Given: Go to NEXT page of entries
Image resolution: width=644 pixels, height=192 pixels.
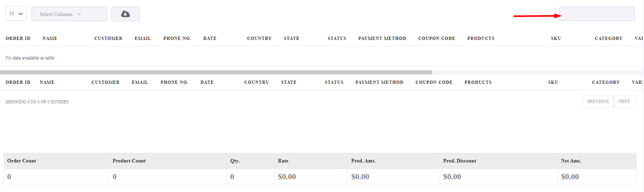Looking at the screenshot, I should [624, 101].
